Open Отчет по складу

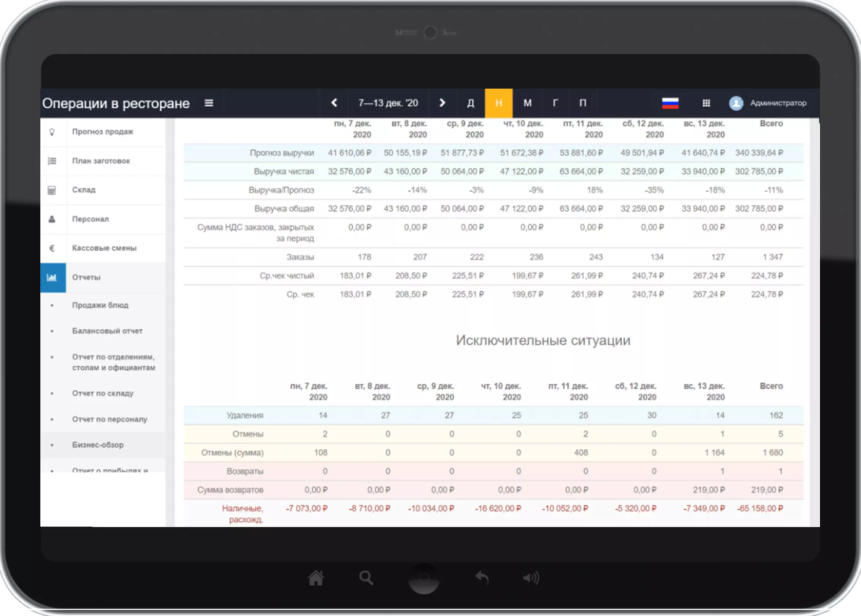click(103, 393)
